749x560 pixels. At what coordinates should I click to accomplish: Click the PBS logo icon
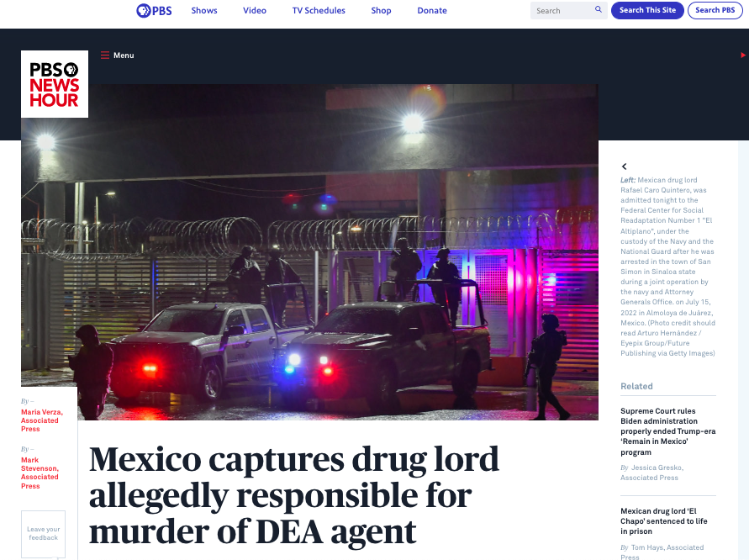[x=154, y=11]
